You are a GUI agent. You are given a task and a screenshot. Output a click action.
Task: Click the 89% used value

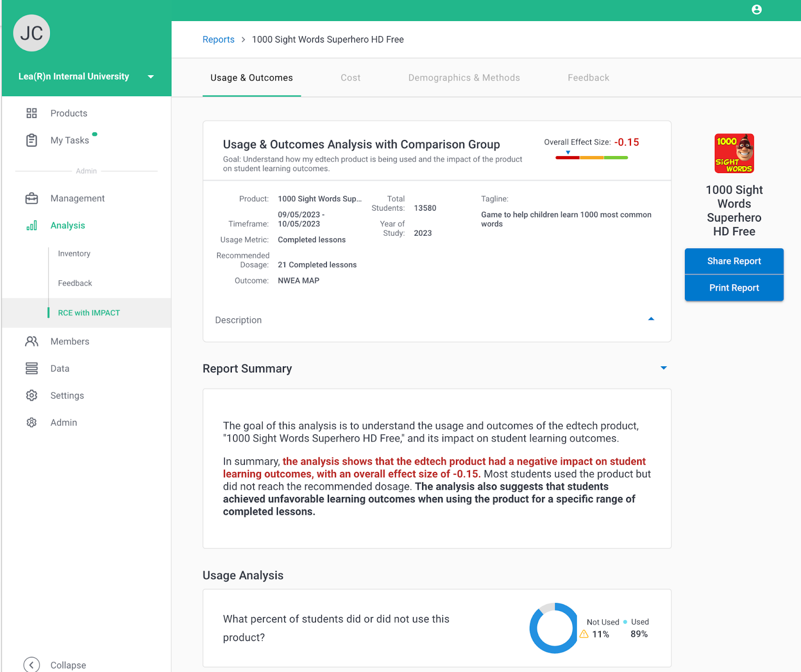pos(639,634)
